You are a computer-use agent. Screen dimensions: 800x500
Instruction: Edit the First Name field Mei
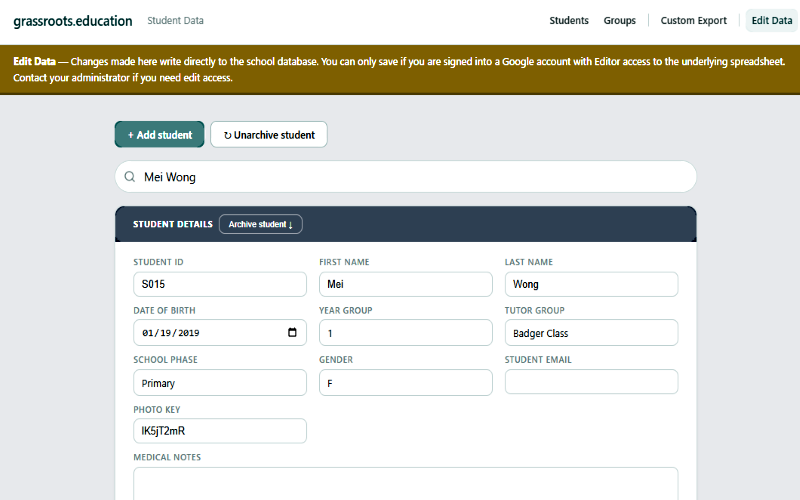(406, 284)
